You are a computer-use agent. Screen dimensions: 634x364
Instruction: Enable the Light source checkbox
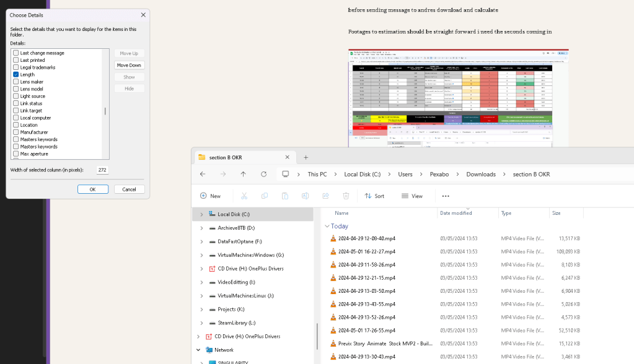coord(15,96)
